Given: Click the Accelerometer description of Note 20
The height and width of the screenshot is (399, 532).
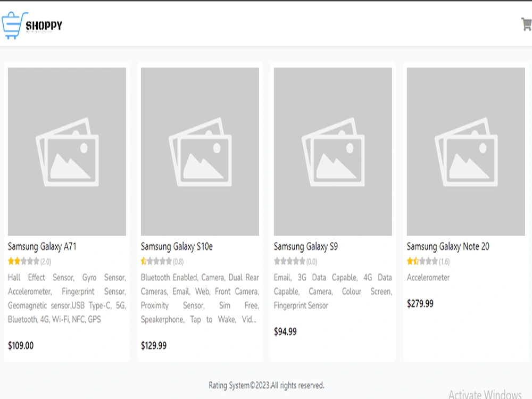Looking at the screenshot, I should (x=428, y=278).
